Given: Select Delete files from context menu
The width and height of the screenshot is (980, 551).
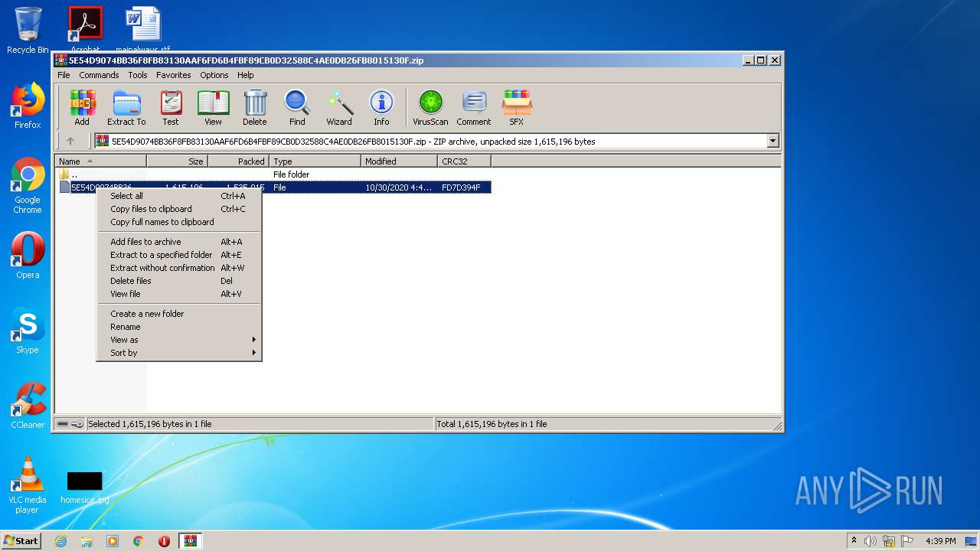Looking at the screenshot, I should click(x=131, y=281).
